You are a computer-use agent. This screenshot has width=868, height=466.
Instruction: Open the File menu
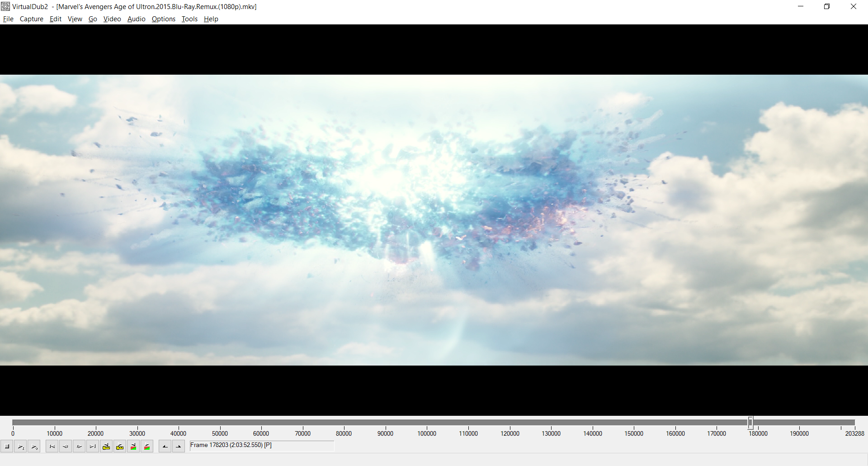(x=8, y=19)
